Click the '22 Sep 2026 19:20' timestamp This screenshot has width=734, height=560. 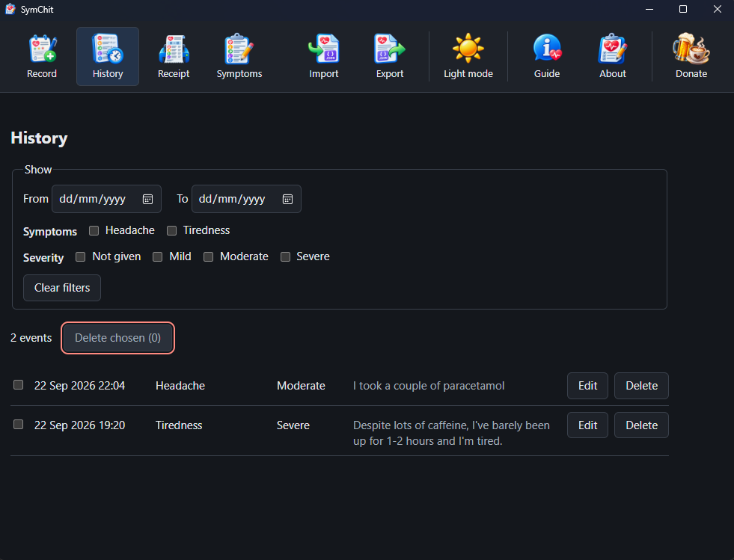79,425
